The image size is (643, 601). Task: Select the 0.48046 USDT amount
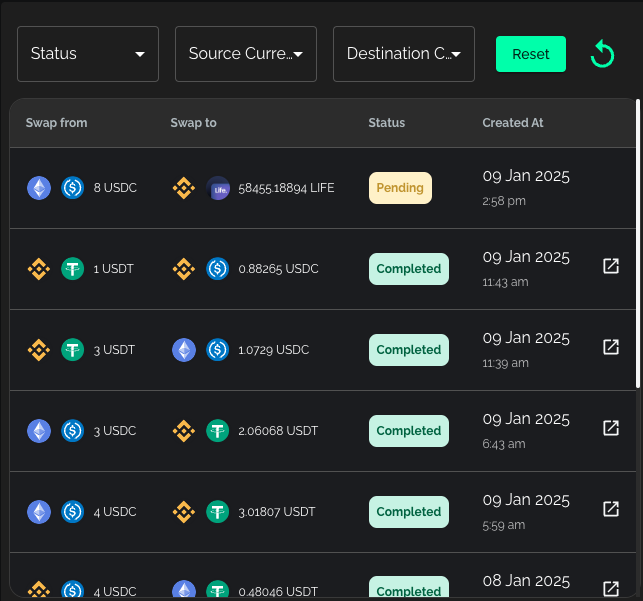pos(278,592)
